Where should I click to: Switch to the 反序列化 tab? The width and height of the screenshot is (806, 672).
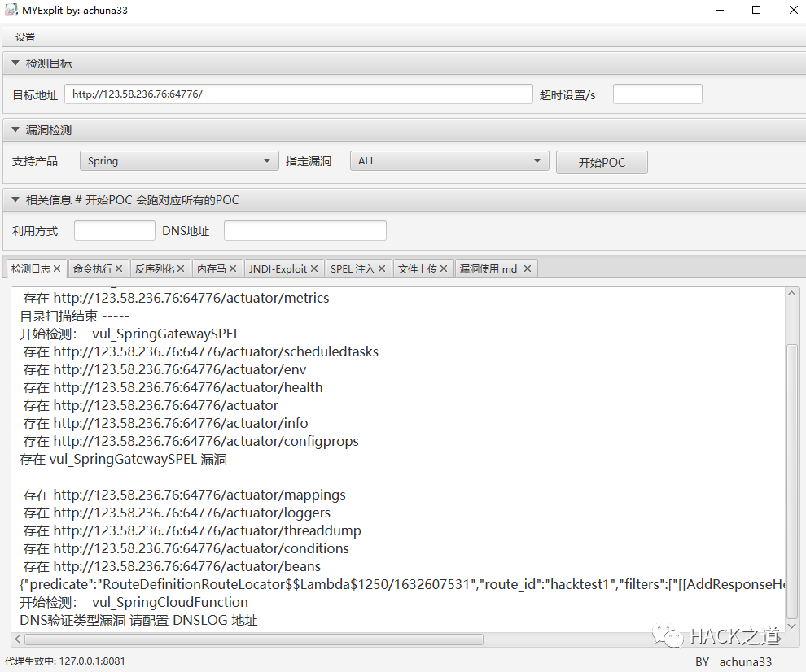pos(155,268)
